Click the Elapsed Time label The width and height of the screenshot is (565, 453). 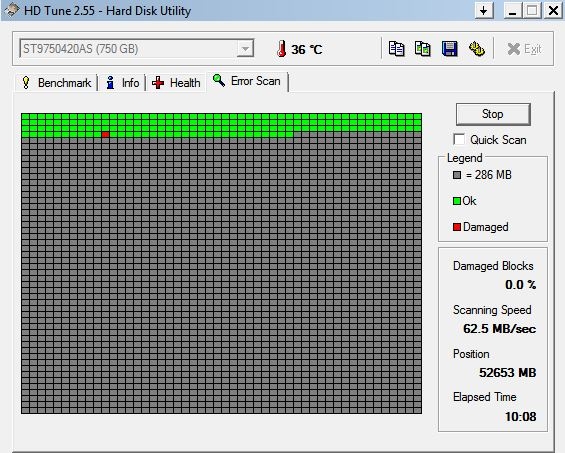[485, 397]
